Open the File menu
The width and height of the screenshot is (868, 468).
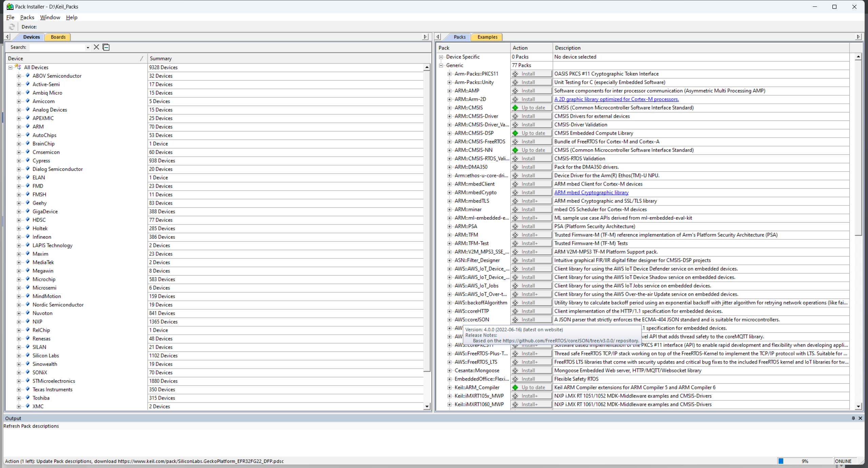click(10, 17)
